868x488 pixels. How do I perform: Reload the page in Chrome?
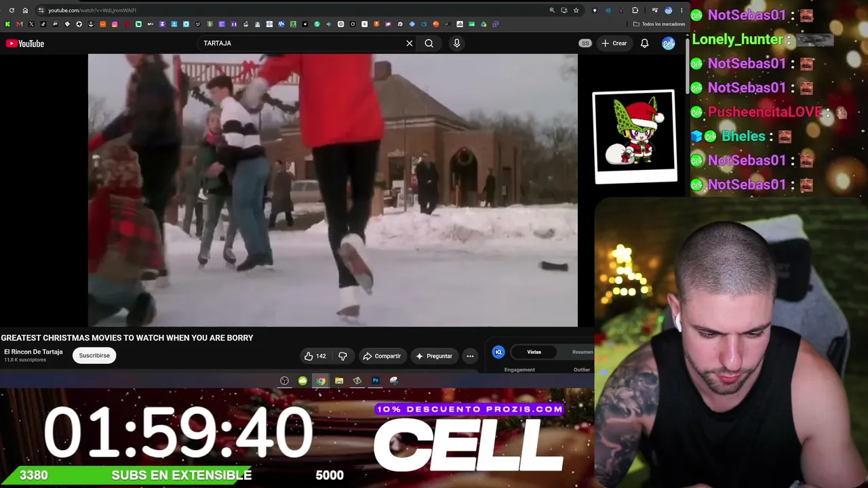12,10
